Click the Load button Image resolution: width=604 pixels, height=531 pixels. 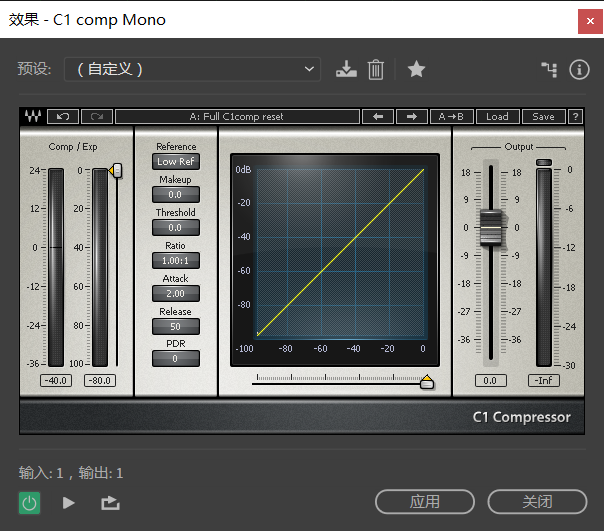click(498, 116)
